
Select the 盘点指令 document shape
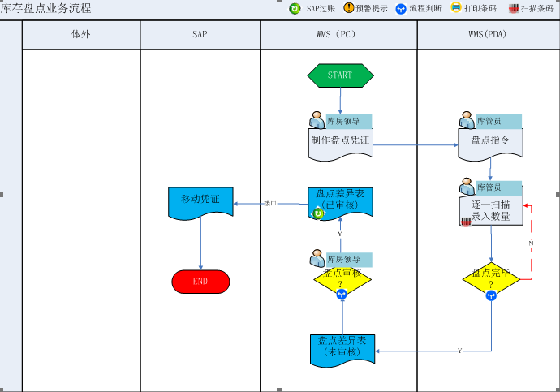[491, 144]
